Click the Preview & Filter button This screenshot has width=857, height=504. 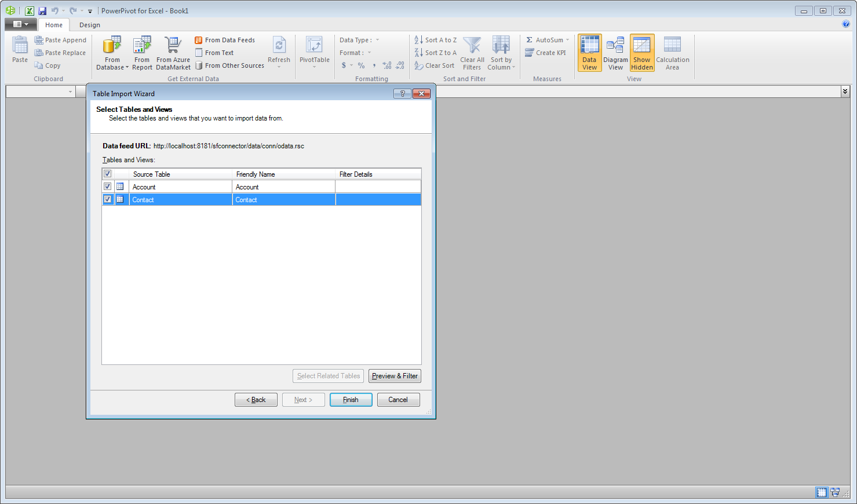[395, 376]
